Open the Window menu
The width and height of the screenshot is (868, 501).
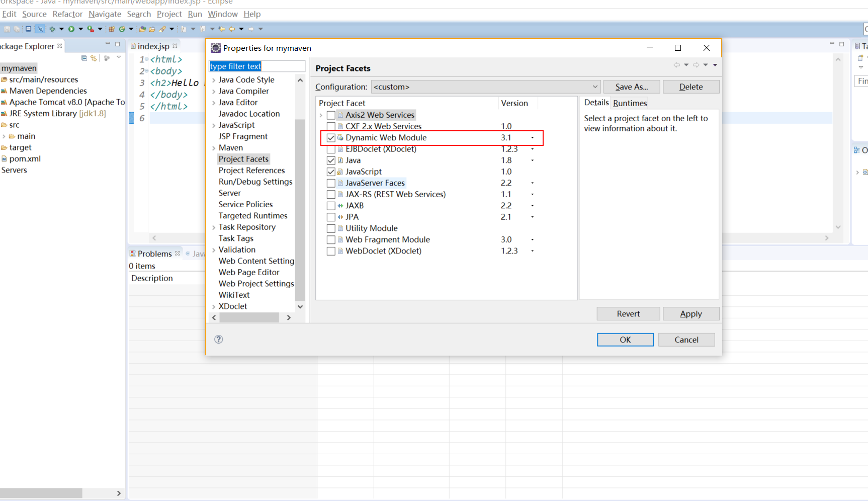(x=223, y=14)
